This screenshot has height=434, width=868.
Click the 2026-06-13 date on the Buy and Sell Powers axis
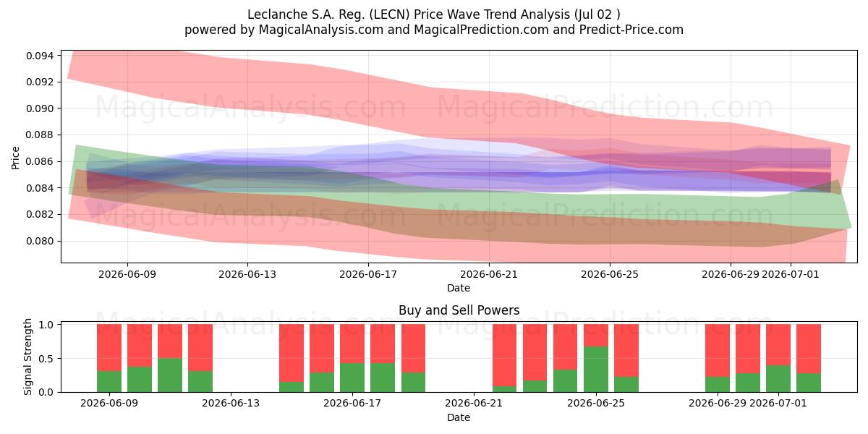pyautogui.click(x=231, y=404)
